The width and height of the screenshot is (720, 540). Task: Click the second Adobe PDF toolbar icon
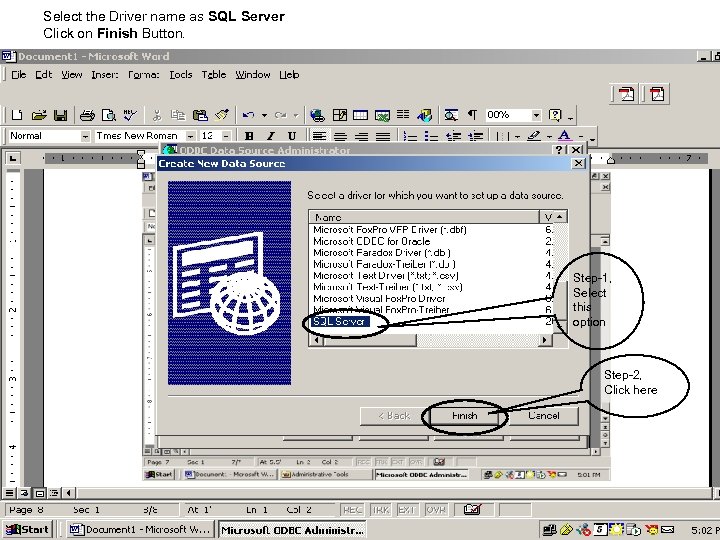pyautogui.click(x=657, y=94)
